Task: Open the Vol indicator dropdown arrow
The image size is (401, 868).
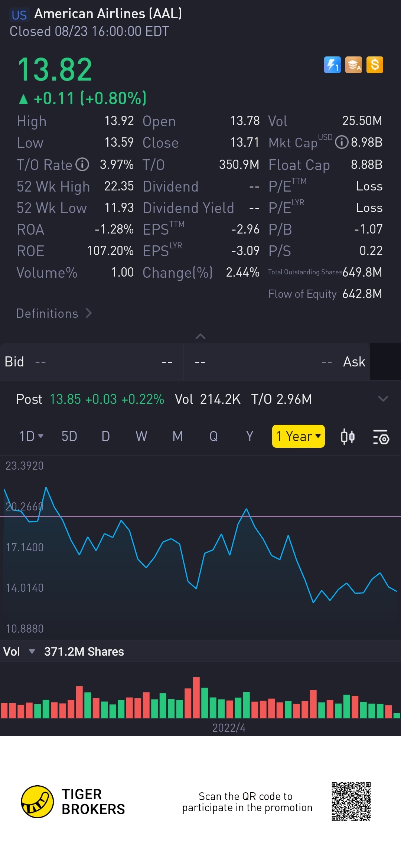Action: click(x=32, y=651)
